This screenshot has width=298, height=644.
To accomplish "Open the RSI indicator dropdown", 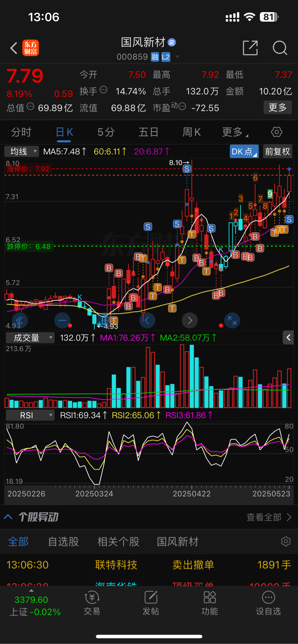I will tap(30, 415).
